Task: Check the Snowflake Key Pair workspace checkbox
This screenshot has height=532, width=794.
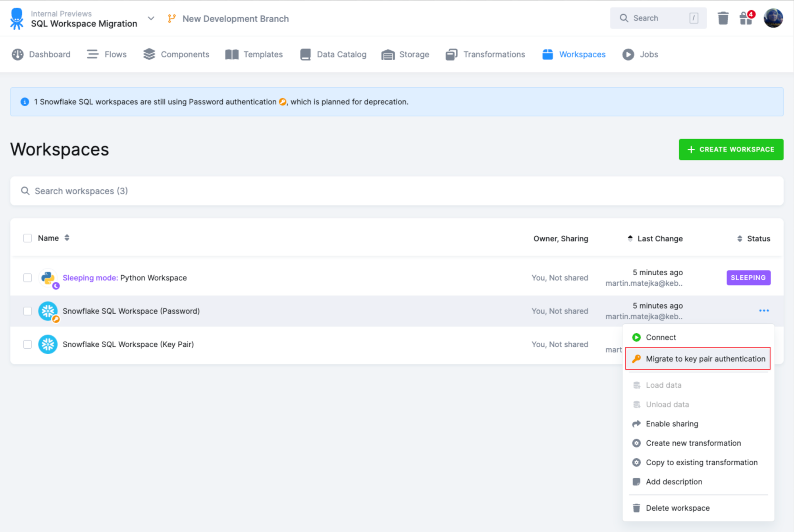Action: [x=27, y=344]
